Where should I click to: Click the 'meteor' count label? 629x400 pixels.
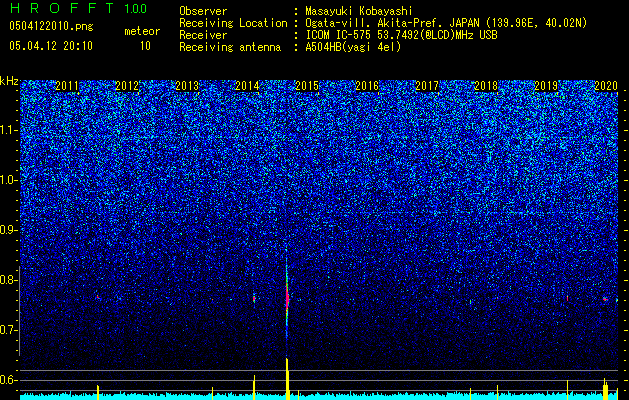[142, 31]
